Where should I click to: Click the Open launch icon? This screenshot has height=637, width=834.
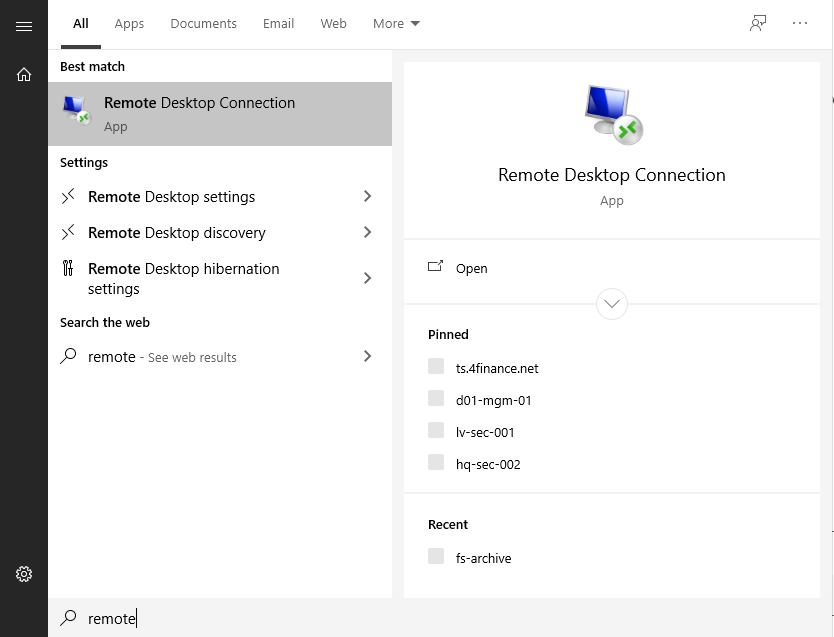[435, 266]
